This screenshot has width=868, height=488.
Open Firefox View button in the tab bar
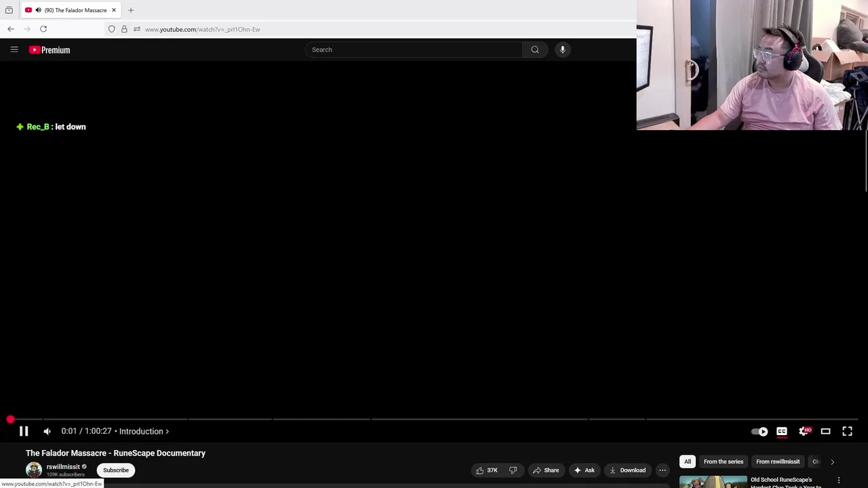(x=9, y=10)
